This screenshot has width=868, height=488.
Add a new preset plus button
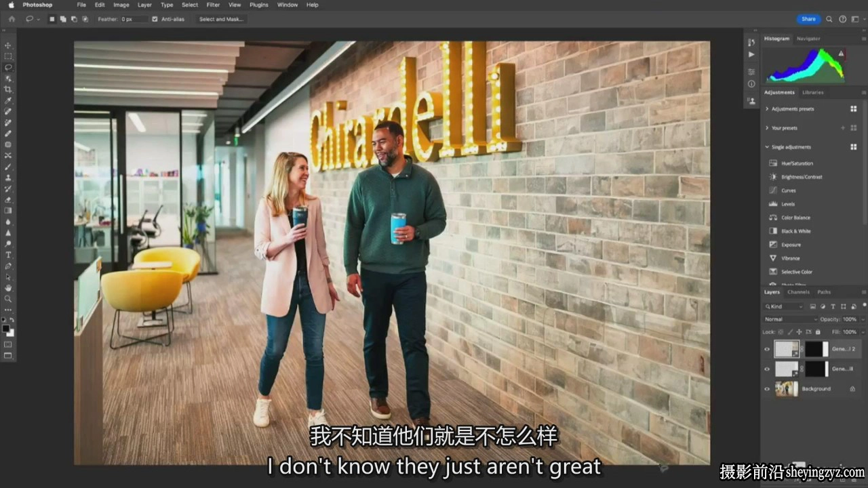coord(843,128)
